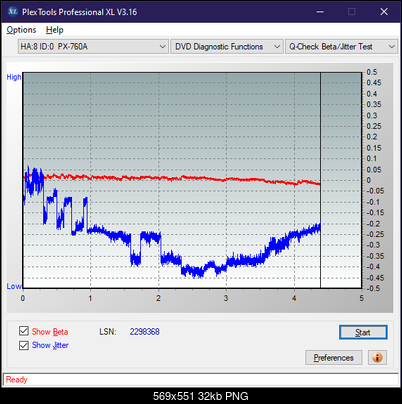Click the PlexTools XL title bar icon
Image resolution: width=402 pixels, height=404 pixels.
tap(12, 12)
